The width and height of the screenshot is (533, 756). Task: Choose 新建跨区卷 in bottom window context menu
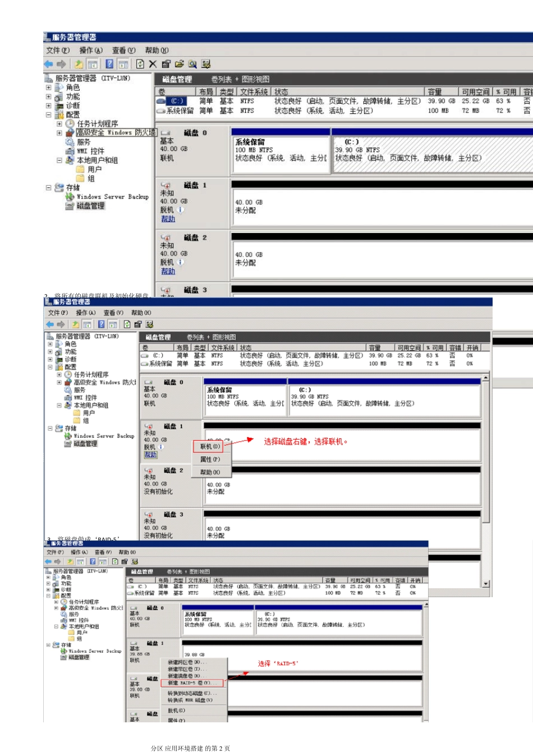click(x=187, y=662)
